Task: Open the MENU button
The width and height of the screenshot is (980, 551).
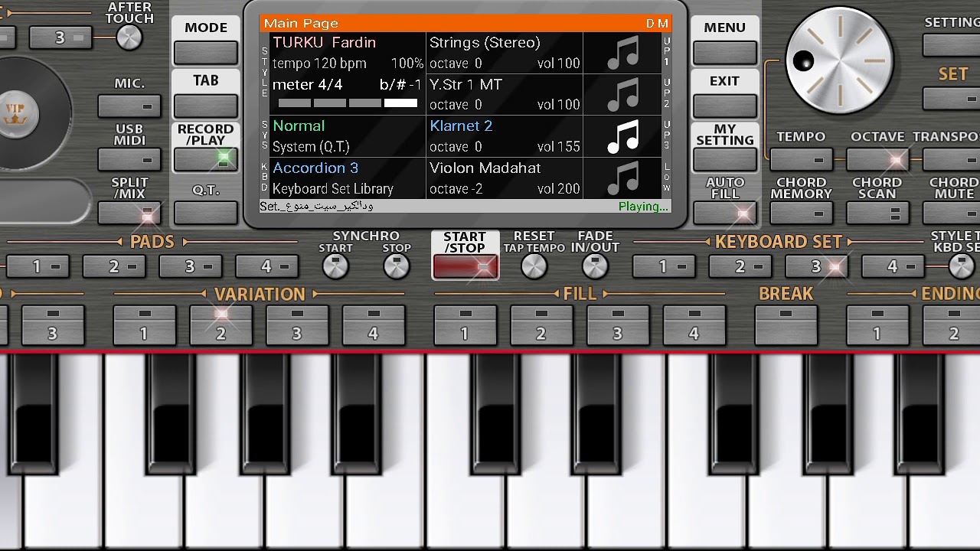Action: tap(725, 53)
